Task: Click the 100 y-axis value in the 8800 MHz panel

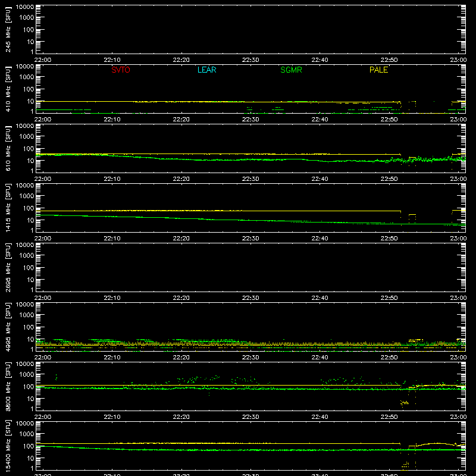Action: pyautogui.click(x=29, y=386)
